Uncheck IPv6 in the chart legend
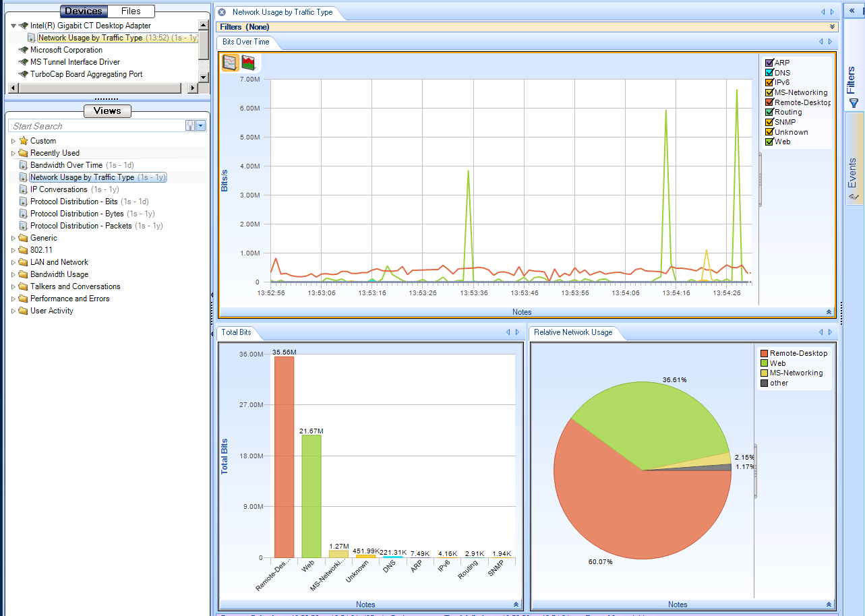Image resolution: width=865 pixels, height=616 pixels. (x=769, y=82)
